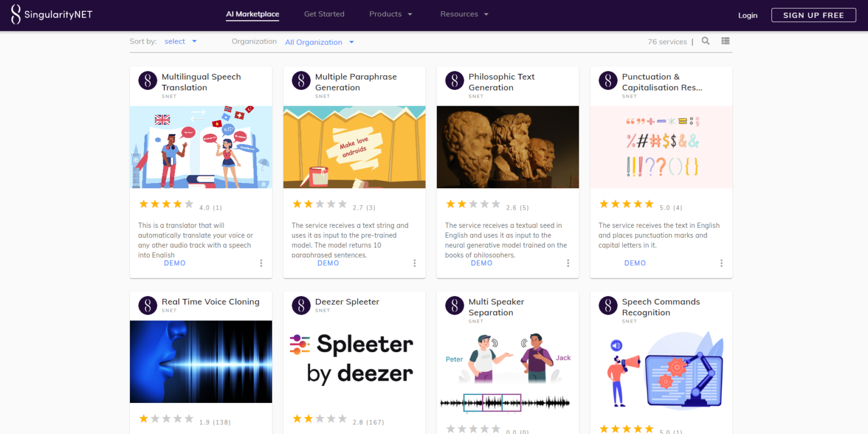The width and height of the screenshot is (868, 434).
Task: Open the All Organization filter dropdown
Action: [319, 42]
